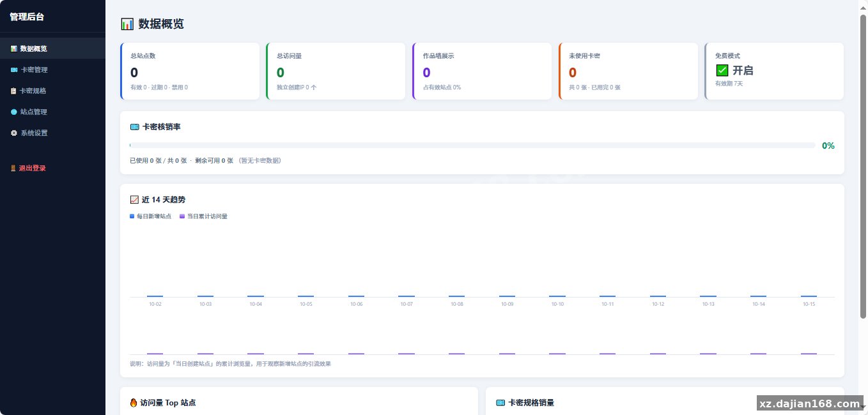Go to 系统设置 page
Screen dimensions: 868x415
[52, 133]
